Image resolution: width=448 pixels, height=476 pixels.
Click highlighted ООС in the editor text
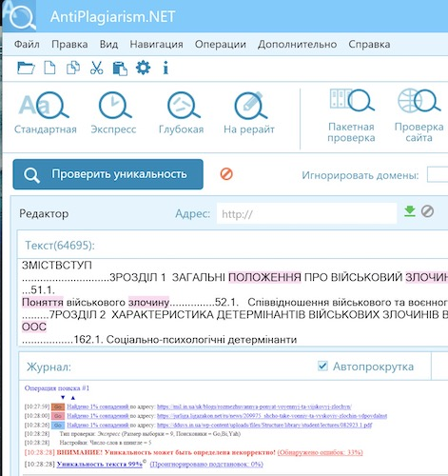[x=34, y=327]
